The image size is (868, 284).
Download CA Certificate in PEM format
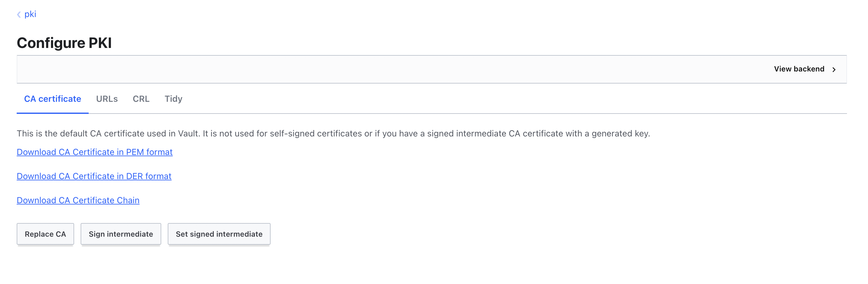click(x=95, y=152)
